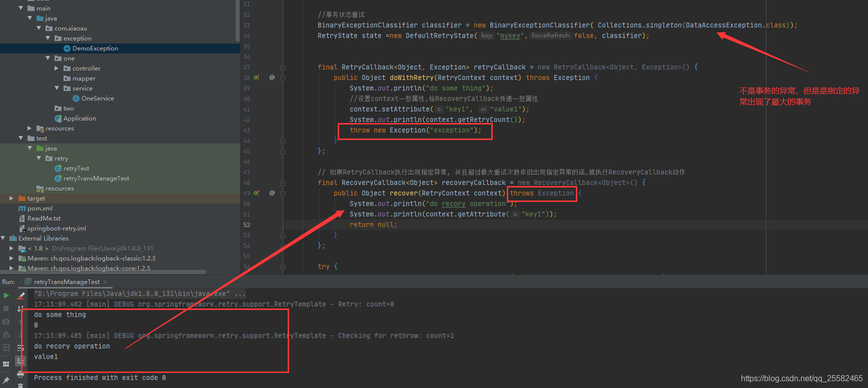Expand the resources folder under main
Screen dimensions: 868x388
30,128
